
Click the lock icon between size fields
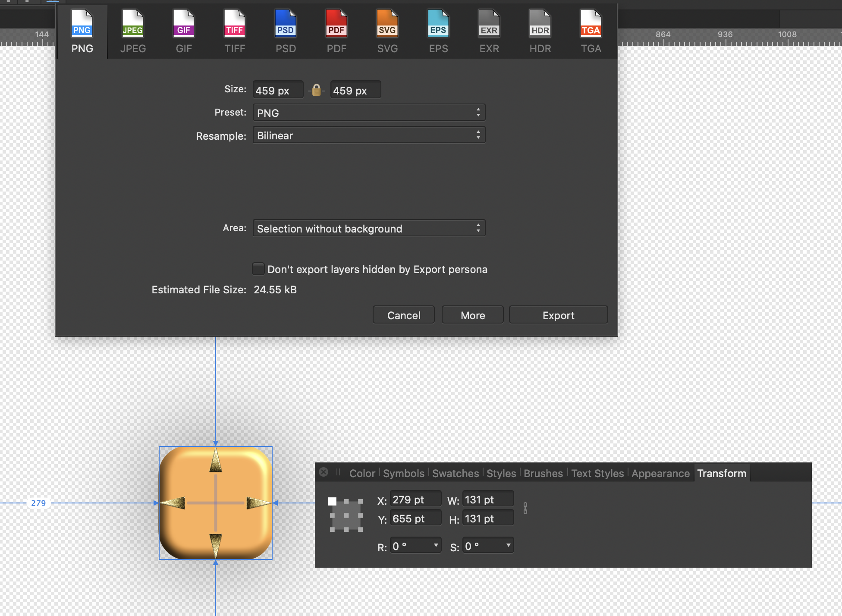coord(316,90)
